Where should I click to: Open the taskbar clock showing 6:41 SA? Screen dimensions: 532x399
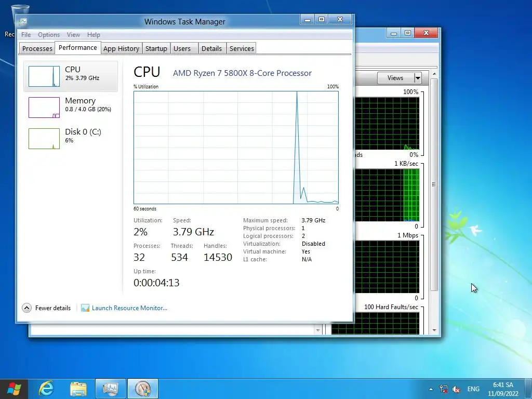[503, 389]
